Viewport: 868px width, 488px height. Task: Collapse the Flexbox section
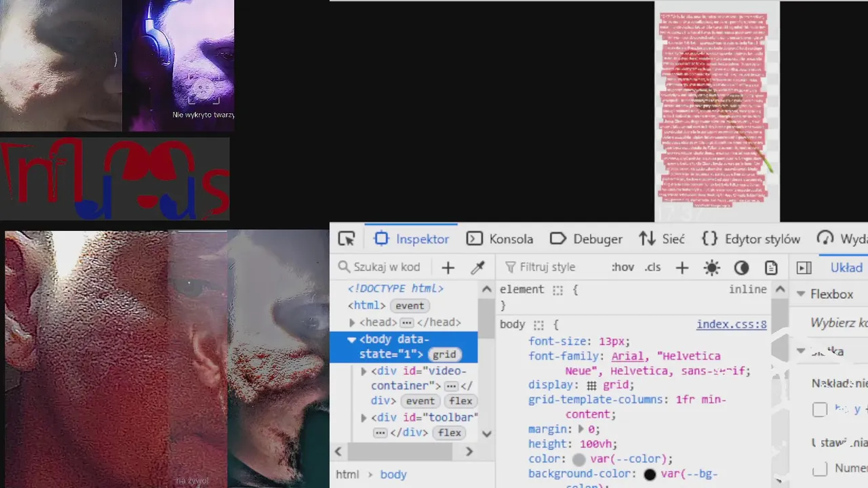coord(801,294)
